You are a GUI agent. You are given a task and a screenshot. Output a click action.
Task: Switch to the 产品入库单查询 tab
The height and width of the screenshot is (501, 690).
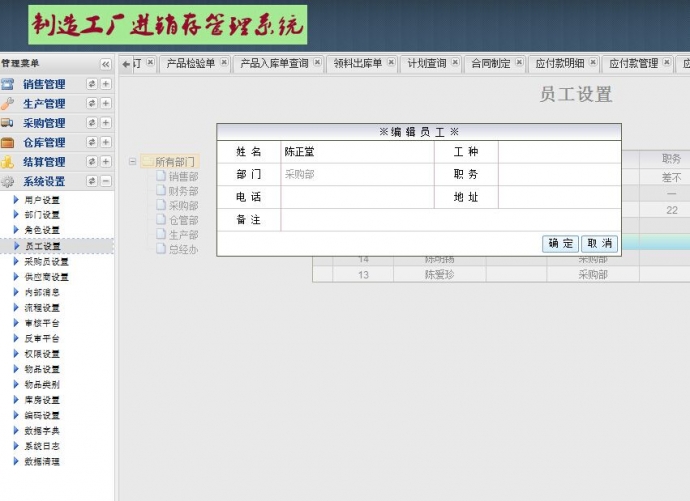coord(274,63)
